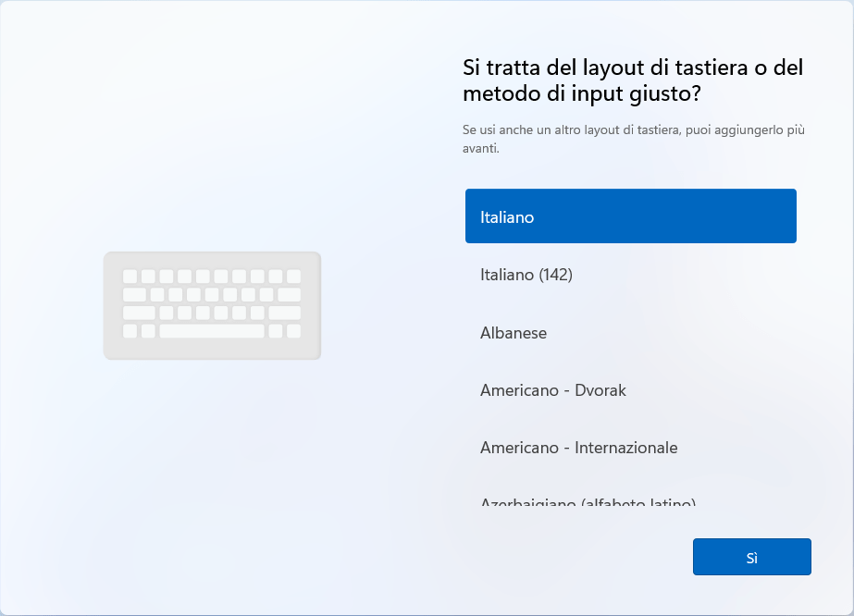The image size is (854, 616).
Task: Click top-left key of the keyboard illustration
Action: coord(130,277)
